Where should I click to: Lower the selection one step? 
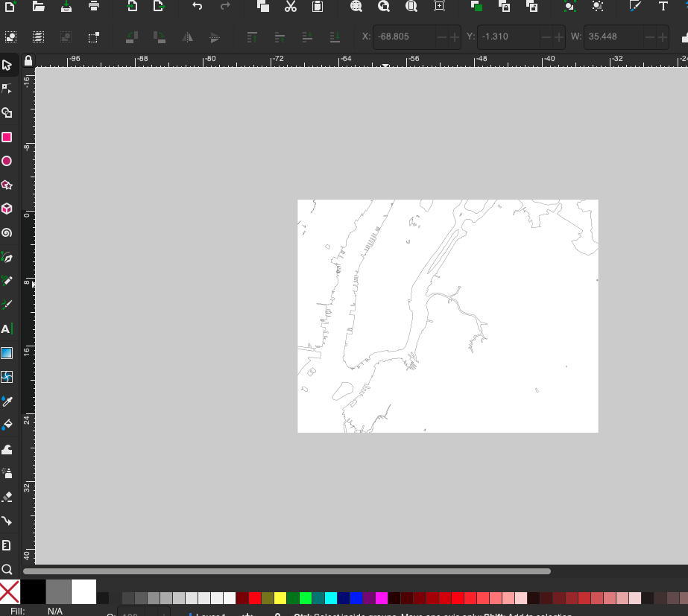308,37
